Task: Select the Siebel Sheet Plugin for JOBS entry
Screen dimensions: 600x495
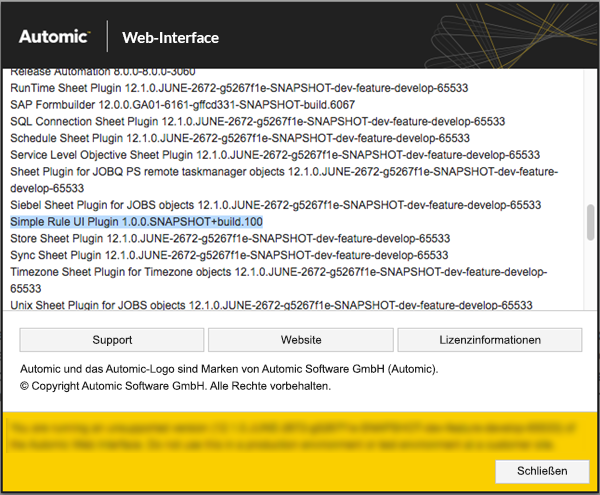Action: pos(275,205)
